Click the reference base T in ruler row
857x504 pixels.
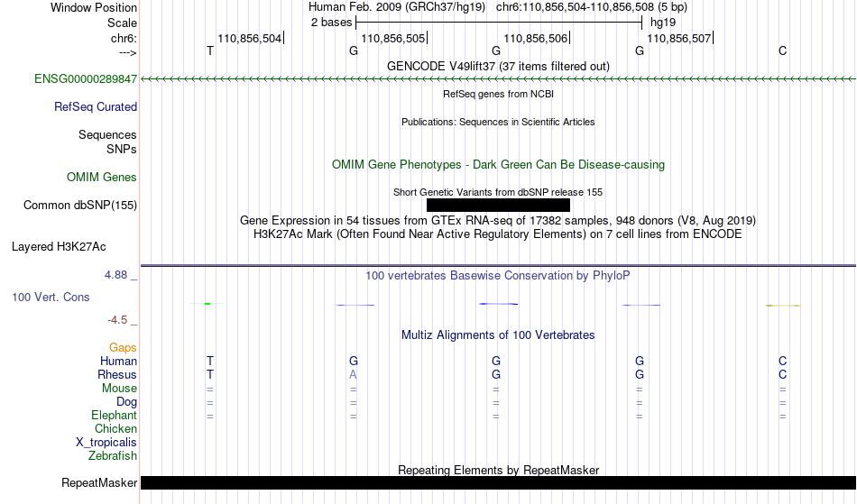point(210,50)
